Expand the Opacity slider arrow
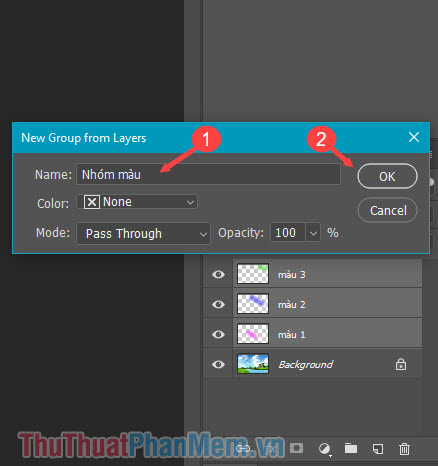 [313, 233]
